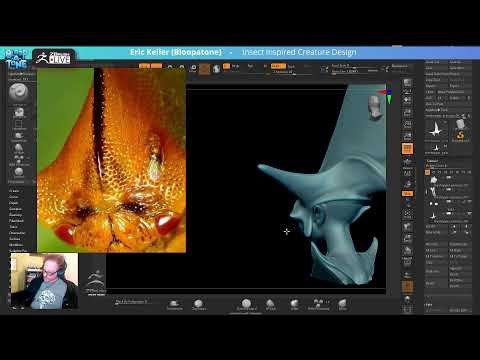Click the orange insect reference image
The image size is (480, 360).
[111, 160]
